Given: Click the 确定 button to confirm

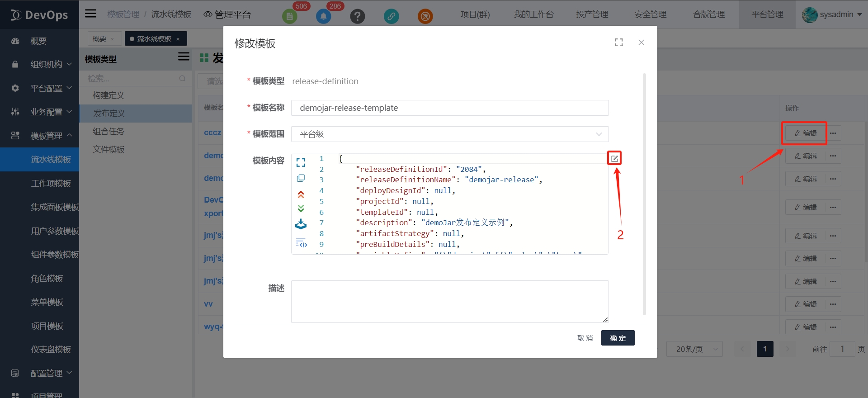Looking at the screenshot, I should [618, 338].
